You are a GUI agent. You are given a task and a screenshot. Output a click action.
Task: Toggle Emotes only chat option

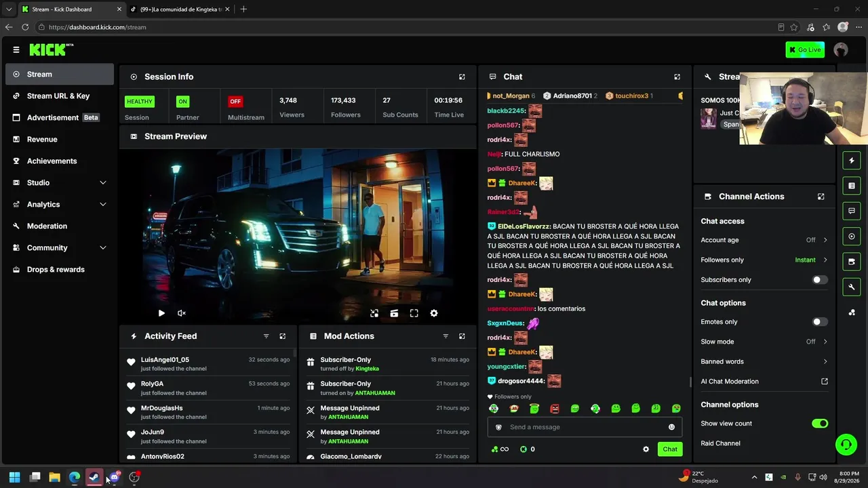[820, 322]
